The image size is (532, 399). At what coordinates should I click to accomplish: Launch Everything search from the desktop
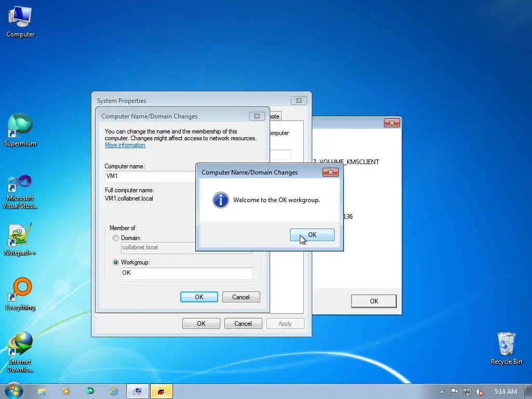pyautogui.click(x=20, y=294)
